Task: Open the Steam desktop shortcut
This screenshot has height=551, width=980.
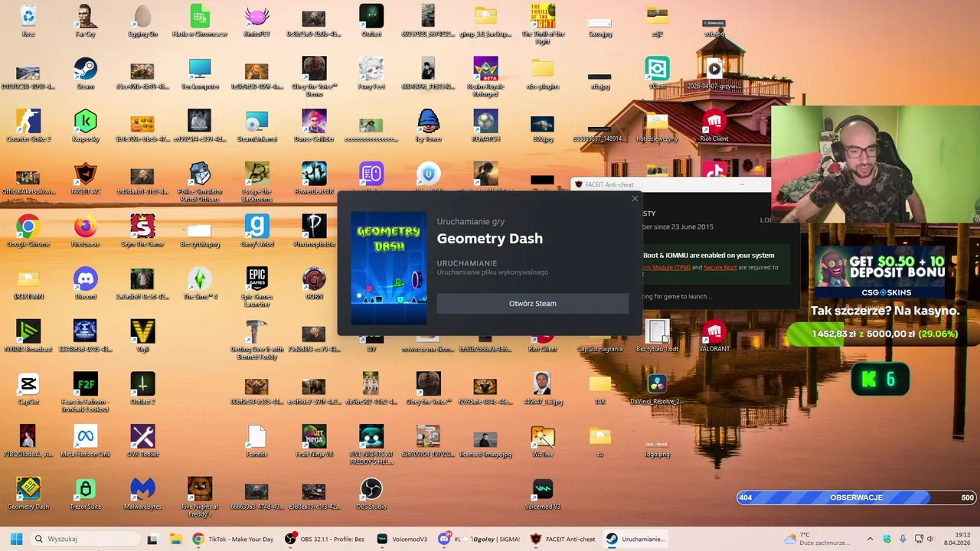Action: [86, 73]
